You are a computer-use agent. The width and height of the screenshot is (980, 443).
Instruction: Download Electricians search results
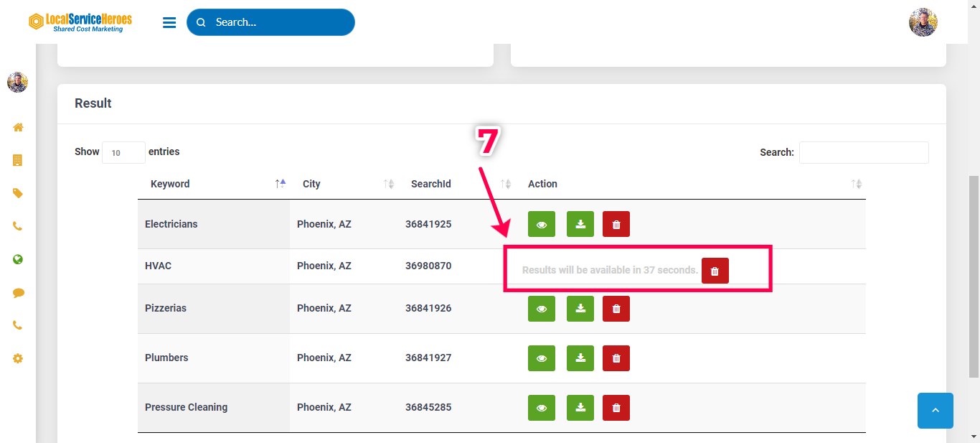point(580,224)
